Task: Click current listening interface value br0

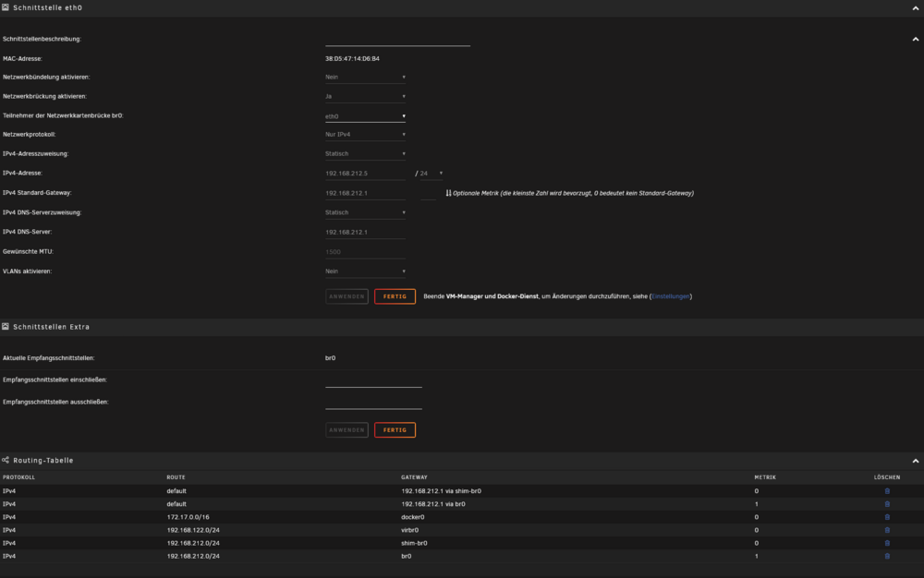Action: [x=331, y=358]
